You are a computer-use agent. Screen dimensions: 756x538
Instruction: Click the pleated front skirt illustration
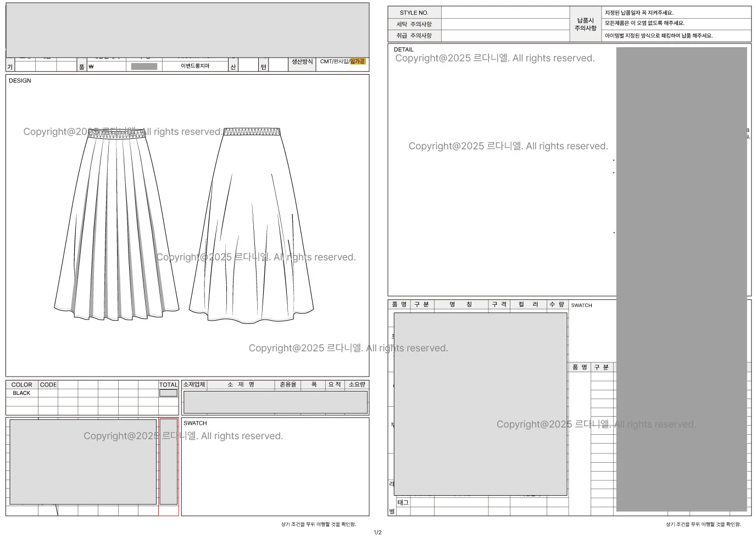pos(116,225)
